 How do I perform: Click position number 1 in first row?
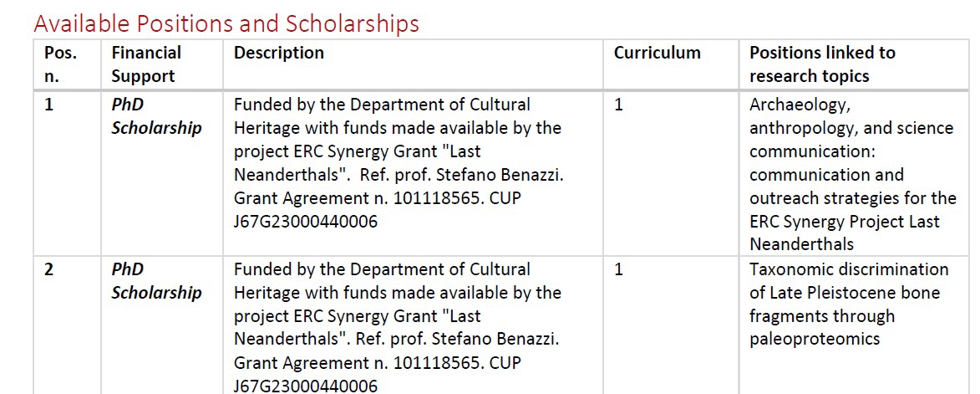tap(48, 105)
